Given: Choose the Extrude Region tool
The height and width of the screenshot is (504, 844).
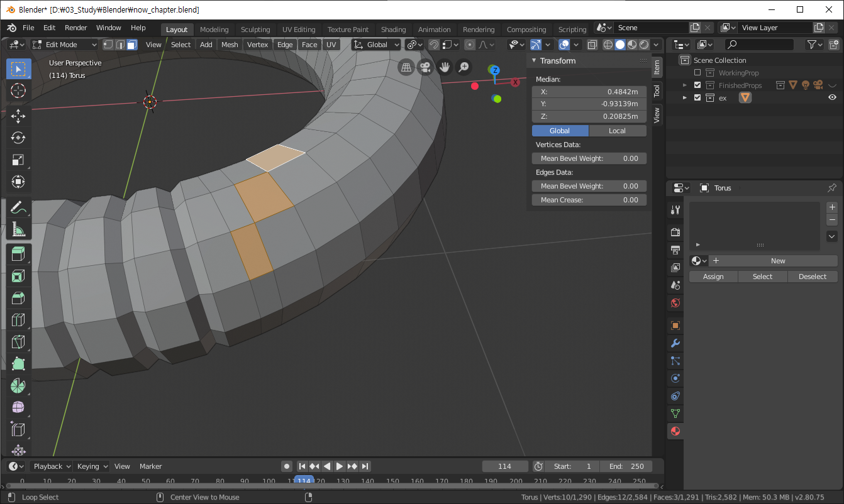Looking at the screenshot, I should 18,255.
